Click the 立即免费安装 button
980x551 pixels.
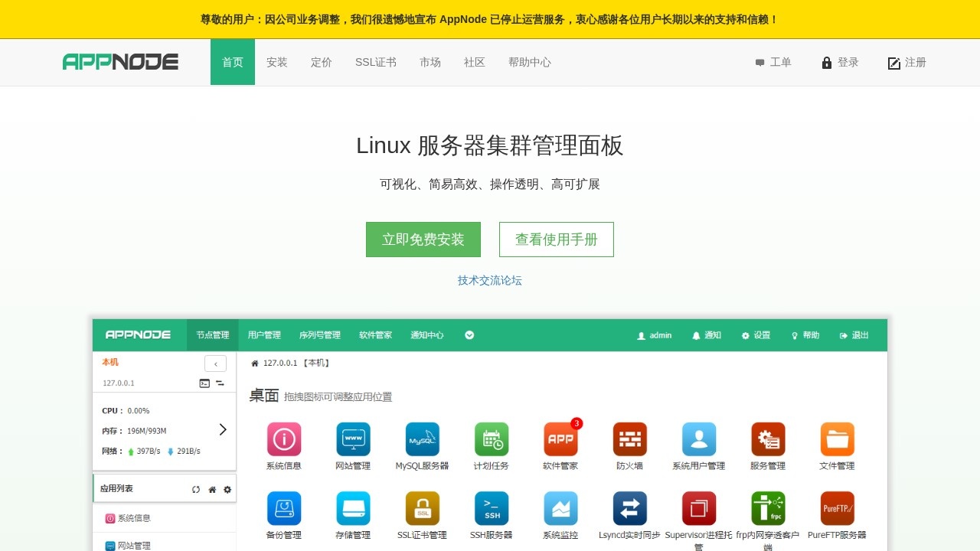point(423,240)
